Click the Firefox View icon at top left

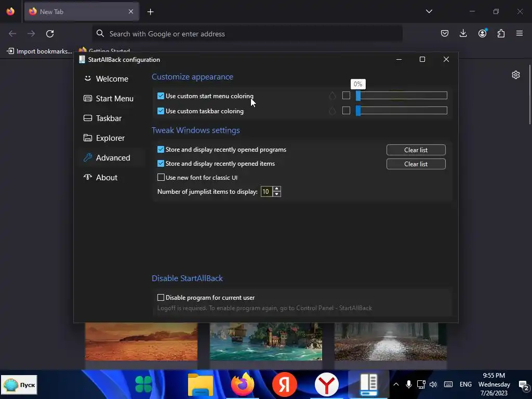coord(10,11)
